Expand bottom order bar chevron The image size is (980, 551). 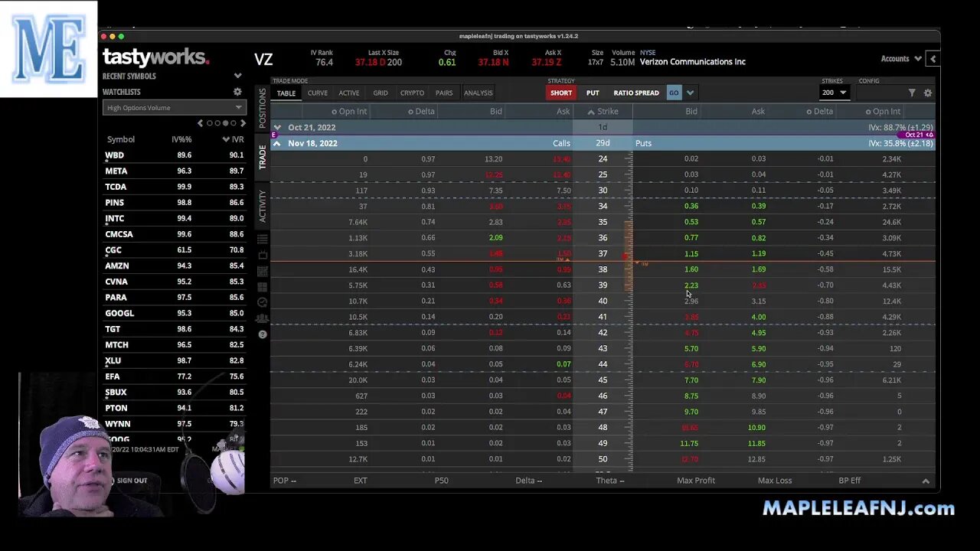926,481
